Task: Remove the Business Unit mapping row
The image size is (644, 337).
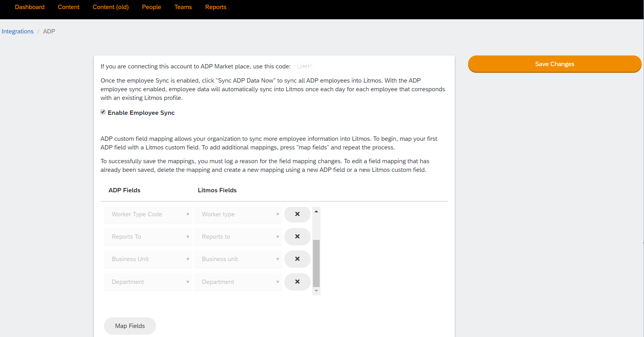Action: click(x=297, y=259)
